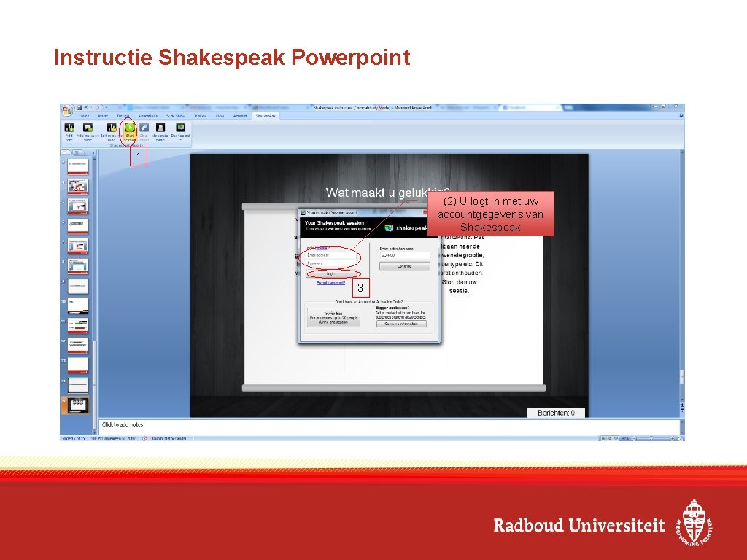
Task: Open the Acrobat ribbon tab
Action: point(239,116)
